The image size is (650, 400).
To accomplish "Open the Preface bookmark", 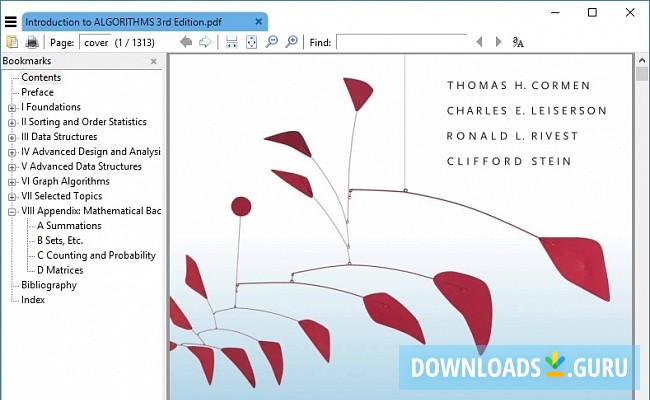I will click(x=37, y=92).
